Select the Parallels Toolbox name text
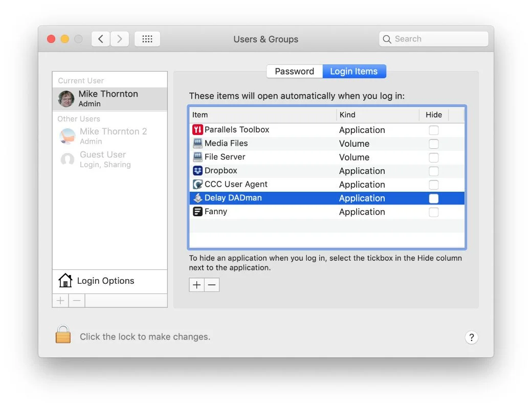Screen dimensions: 532x408 [237, 129]
